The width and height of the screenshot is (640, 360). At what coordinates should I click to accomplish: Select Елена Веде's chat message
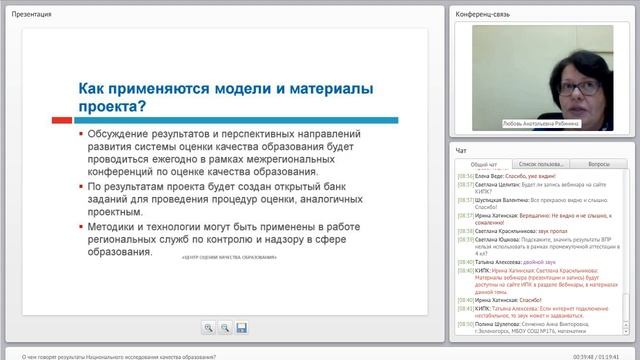507,176
